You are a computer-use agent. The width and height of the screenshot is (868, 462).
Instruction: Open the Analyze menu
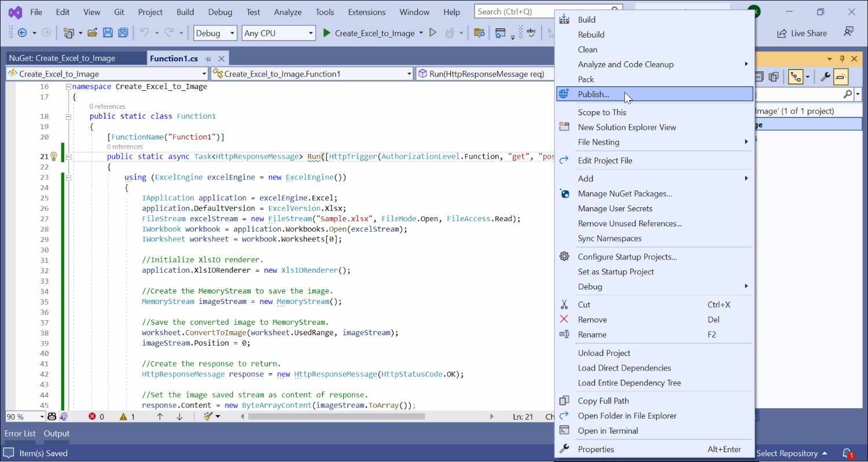(x=288, y=12)
